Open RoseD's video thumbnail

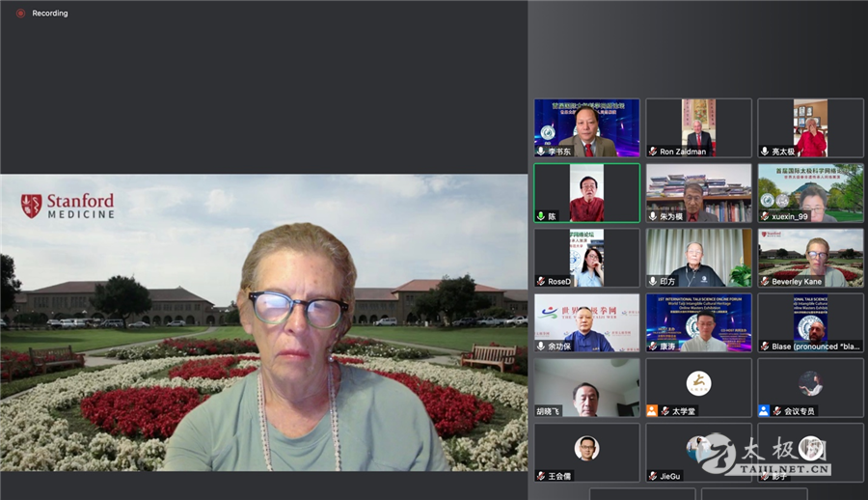[x=586, y=257]
